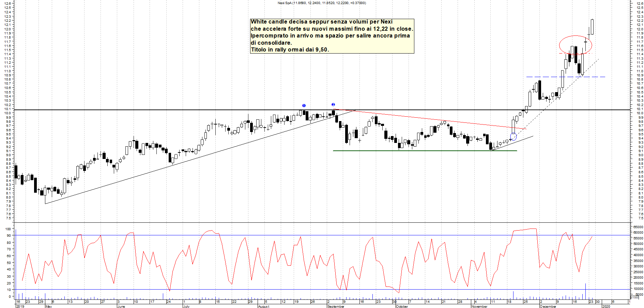The height and width of the screenshot is (308, 644).
Task: Click the blue numbered marker 1 above the candles
Action: [304, 106]
